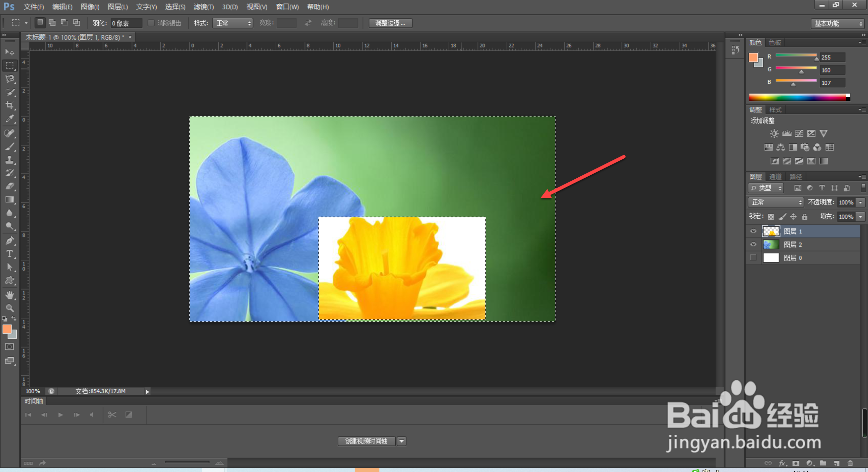Select the Eyedropper tool

click(9, 119)
